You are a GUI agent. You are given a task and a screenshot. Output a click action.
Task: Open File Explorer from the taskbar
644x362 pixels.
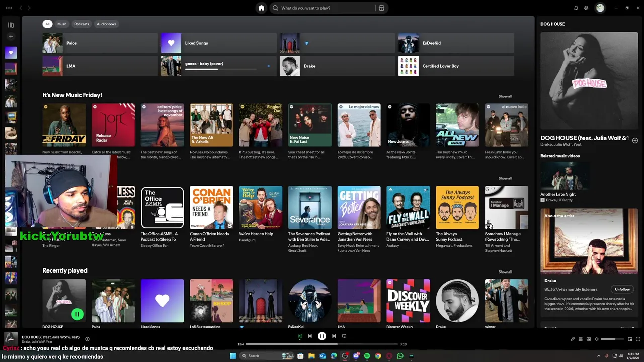click(x=311, y=356)
